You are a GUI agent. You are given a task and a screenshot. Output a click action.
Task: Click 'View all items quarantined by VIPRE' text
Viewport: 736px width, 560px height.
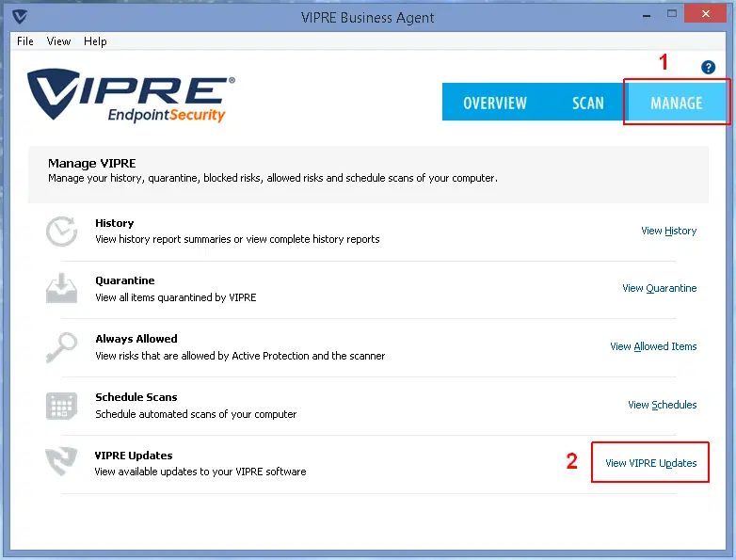[x=176, y=297]
